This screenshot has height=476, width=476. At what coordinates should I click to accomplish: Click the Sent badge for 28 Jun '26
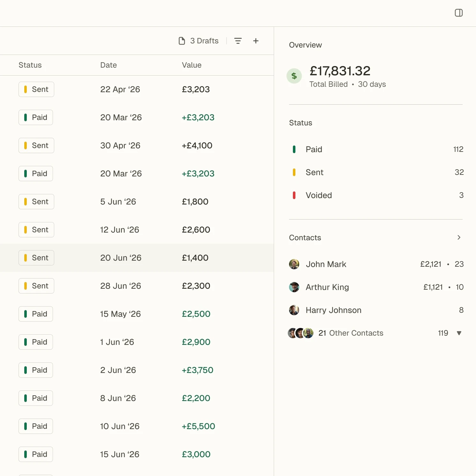coord(36,286)
